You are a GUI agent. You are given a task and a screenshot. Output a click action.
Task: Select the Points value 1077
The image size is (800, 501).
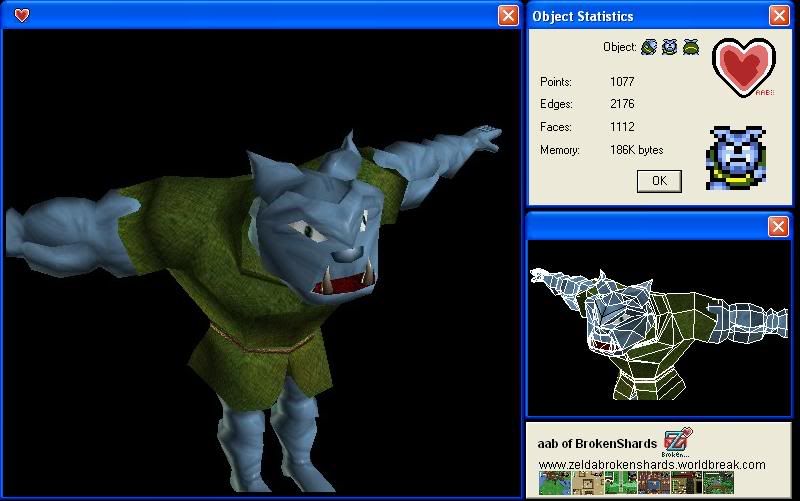coord(622,82)
